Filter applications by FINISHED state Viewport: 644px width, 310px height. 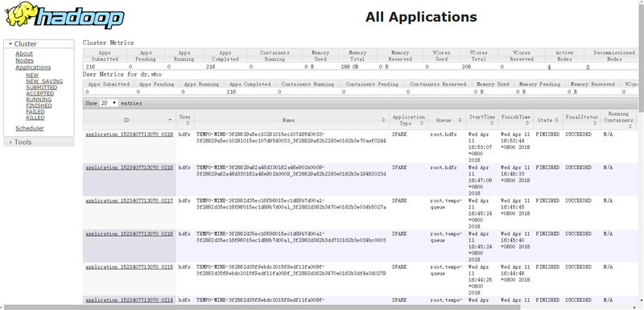[39, 105]
